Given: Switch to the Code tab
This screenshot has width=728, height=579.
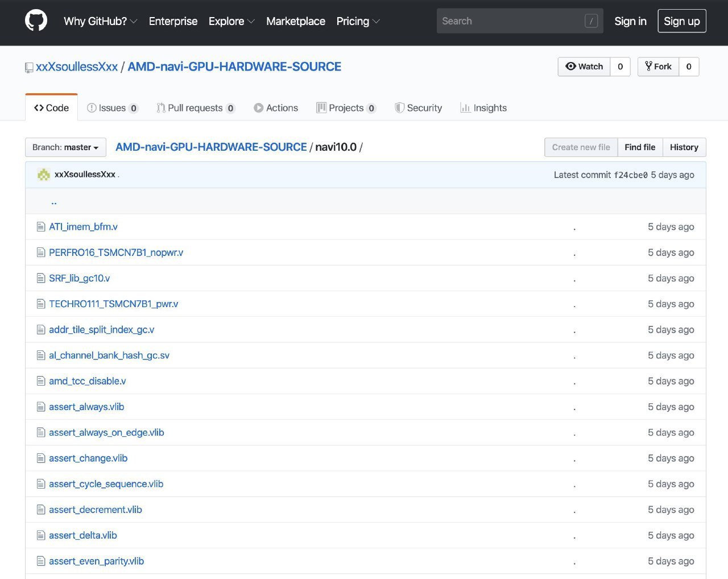Looking at the screenshot, I should [x=51, y=107].
